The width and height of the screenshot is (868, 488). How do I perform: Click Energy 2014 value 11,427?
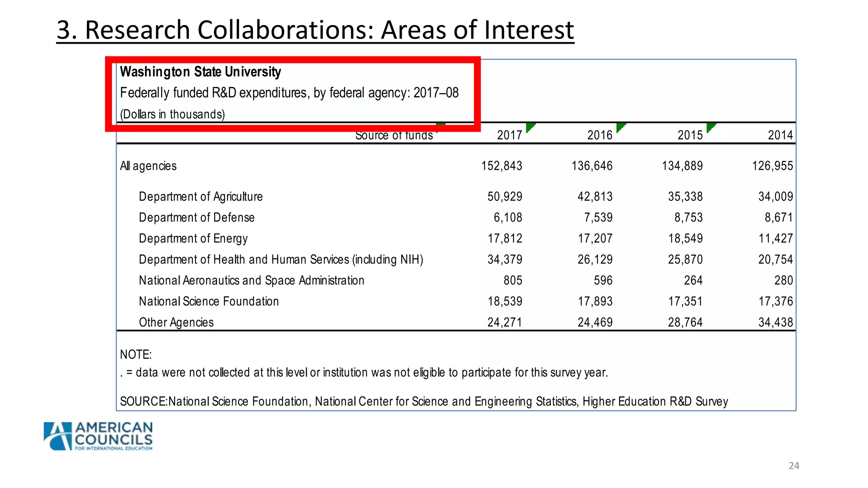[x=776, y=238]
